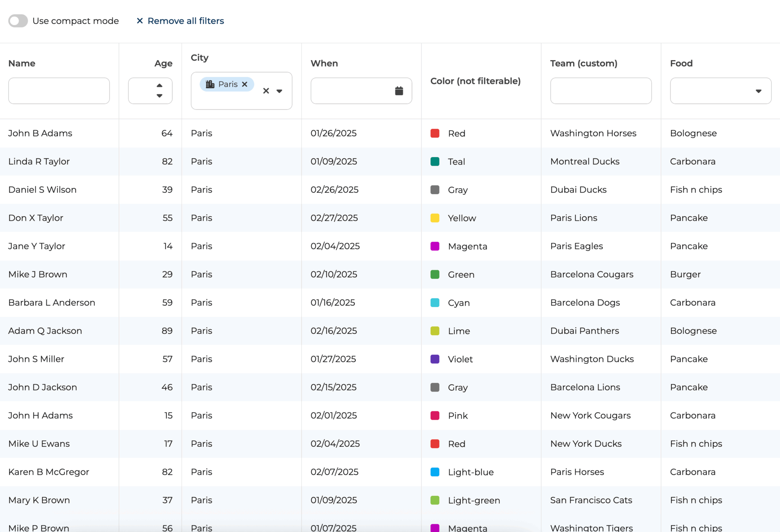Screen dimensions: 780x532
Task: Remove the Paris chip from City filter
Action: [x=245, y=84]
